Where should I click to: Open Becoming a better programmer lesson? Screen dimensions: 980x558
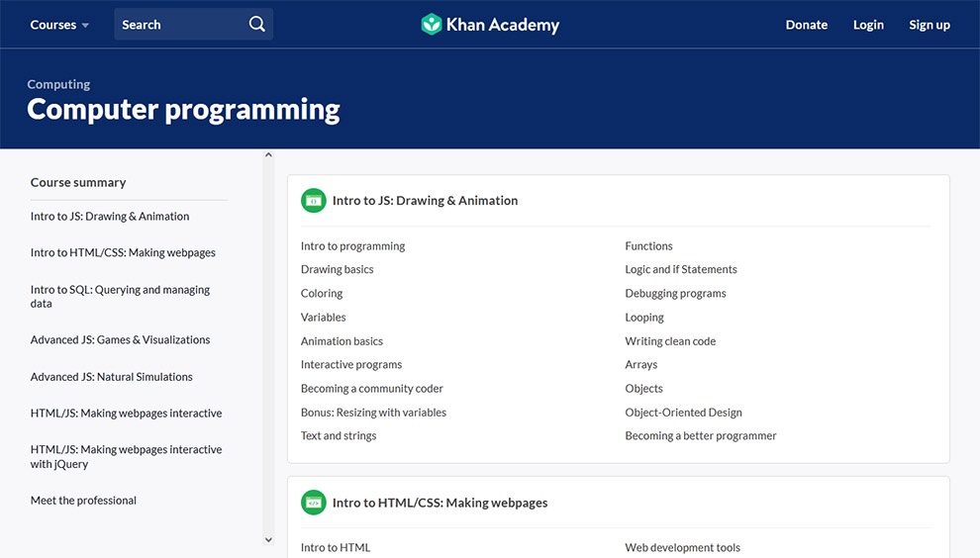tap(700, 435)
